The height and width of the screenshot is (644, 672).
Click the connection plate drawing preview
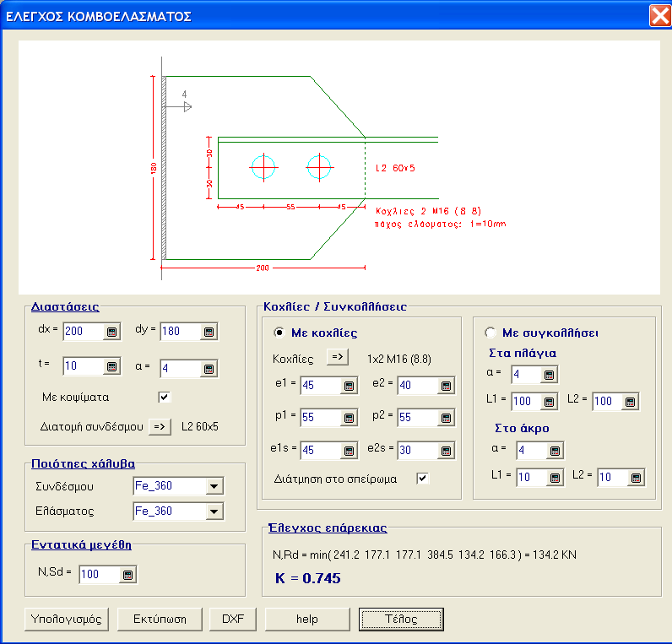[x=339, y=167]
